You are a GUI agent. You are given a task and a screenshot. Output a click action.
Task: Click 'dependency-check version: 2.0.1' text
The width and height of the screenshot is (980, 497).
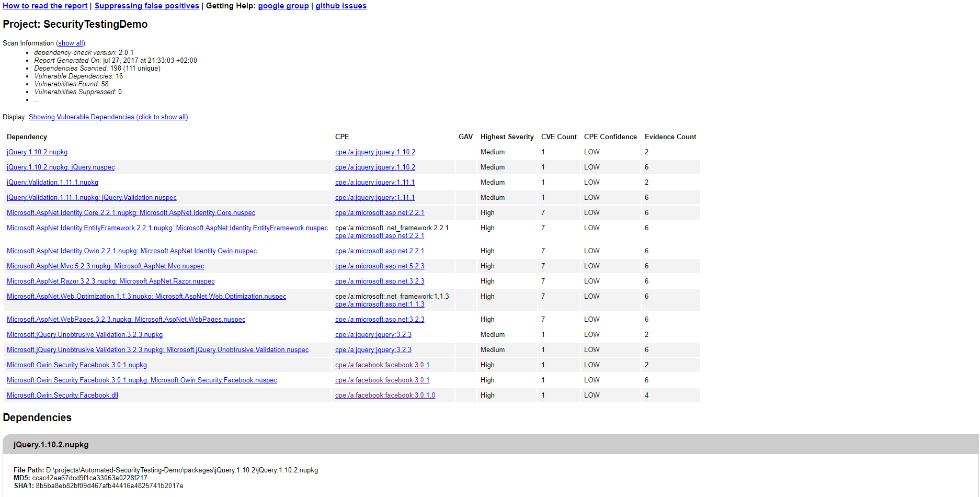point(84,53)
